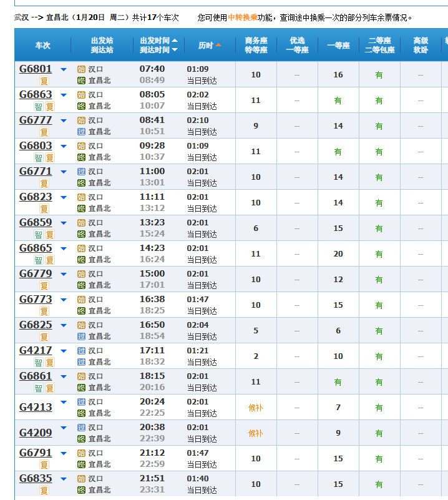Image resolution: width=448 pixels, height=500 pixels.
Task: Click the orange sort arrow next to 历时
Action: coord(218,45)
